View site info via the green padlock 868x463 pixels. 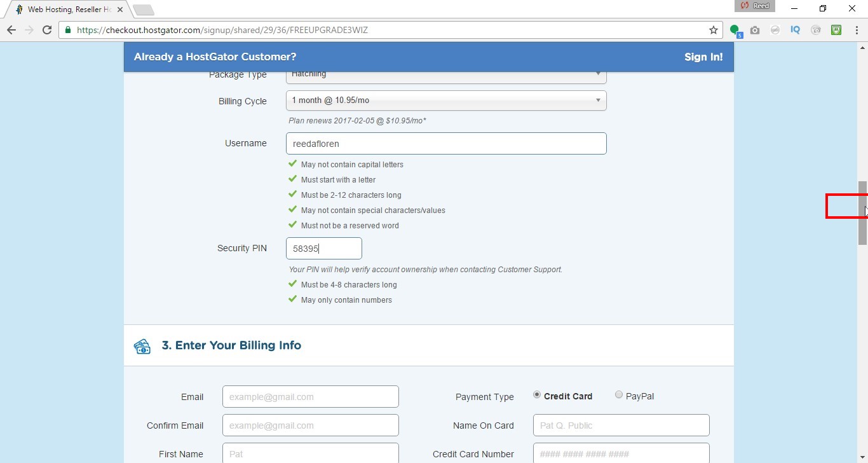68,30
